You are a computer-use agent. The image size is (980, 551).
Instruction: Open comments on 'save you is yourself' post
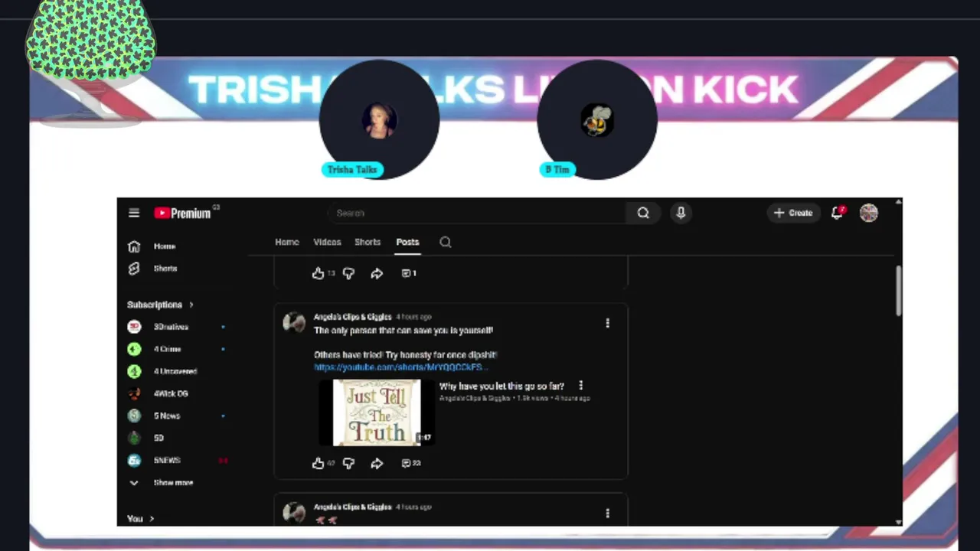(411, 463)
